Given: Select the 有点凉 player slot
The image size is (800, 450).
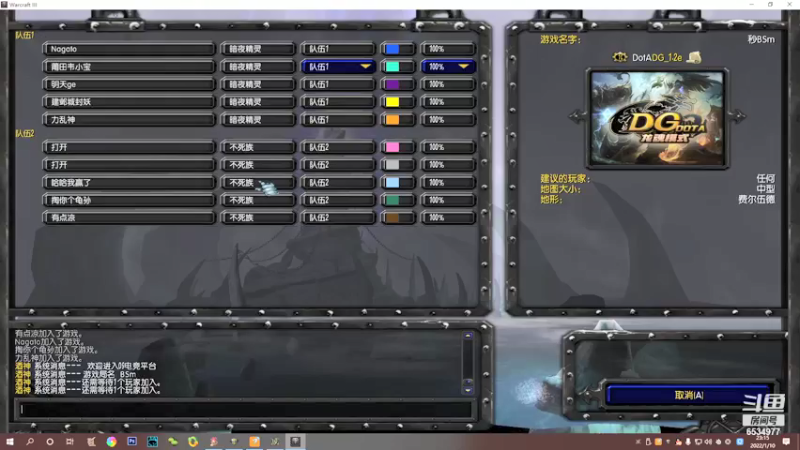Looking at the screenshot, I should point(129,217).
